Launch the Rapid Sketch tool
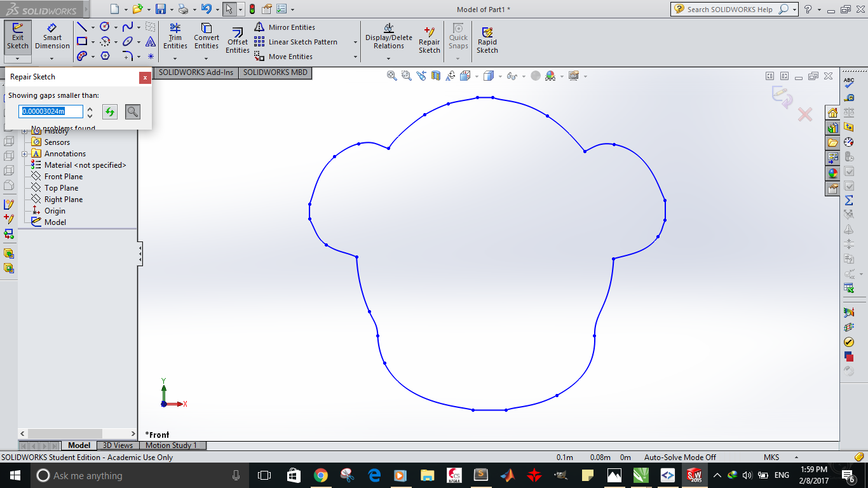Screen dimensions: 868x488 pyautogui.click(x=487, y=41)
